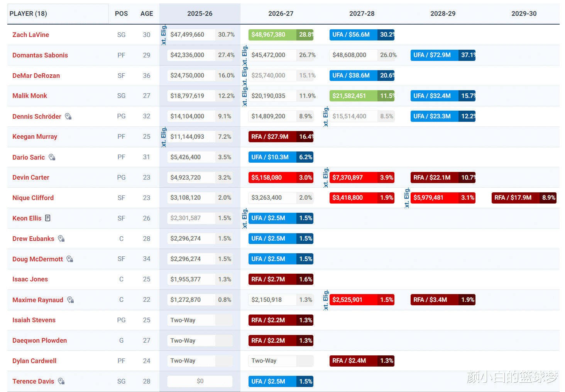Click the location-lock icon beside Doug McDermott
Screen dimensions: 565x392
[70, 259]
